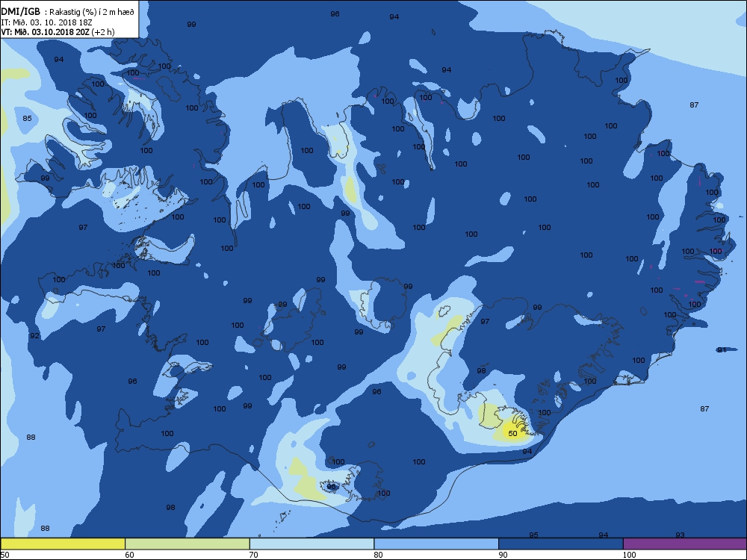
Task: Select the dark blue 90–100 legend band
Action: click(561, 544)
